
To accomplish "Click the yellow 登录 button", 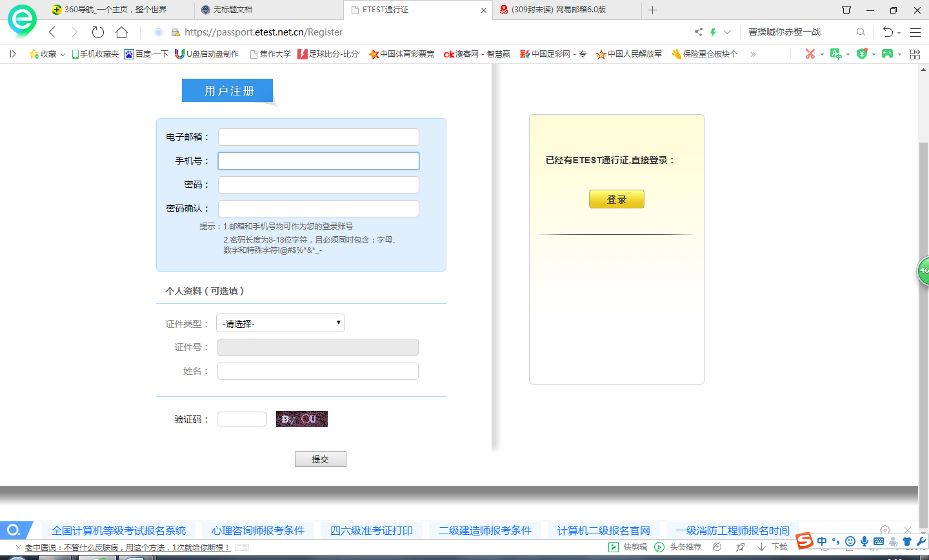I will tap(616, 199).
